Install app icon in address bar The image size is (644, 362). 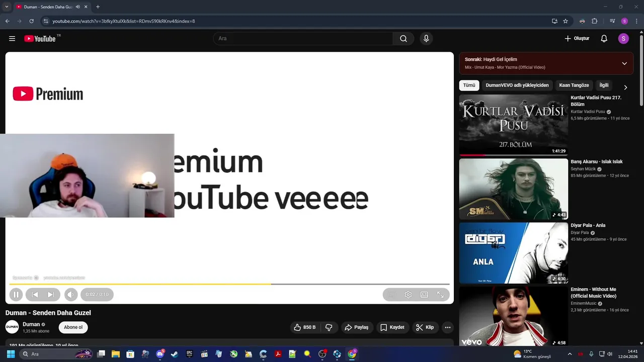[x=554, y=21]
